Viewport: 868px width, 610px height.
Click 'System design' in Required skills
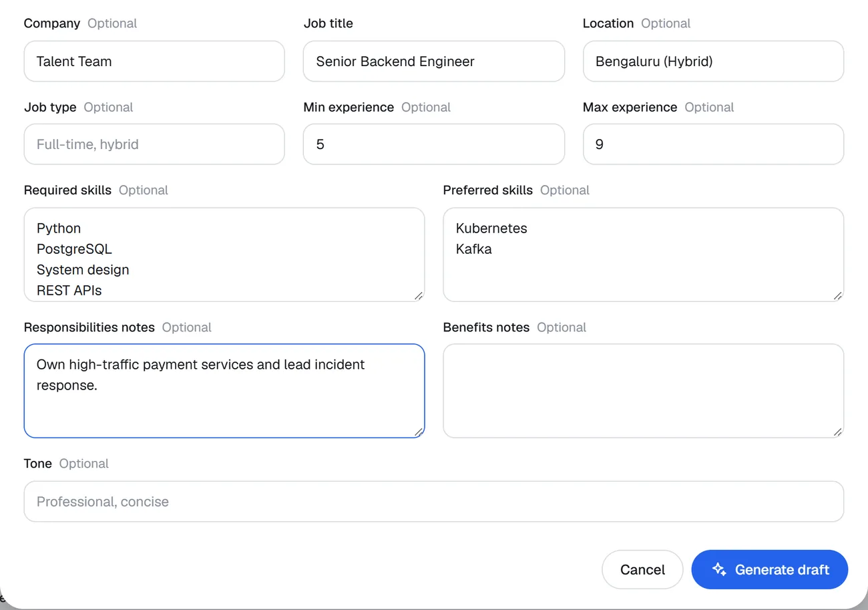click(83, 270)
